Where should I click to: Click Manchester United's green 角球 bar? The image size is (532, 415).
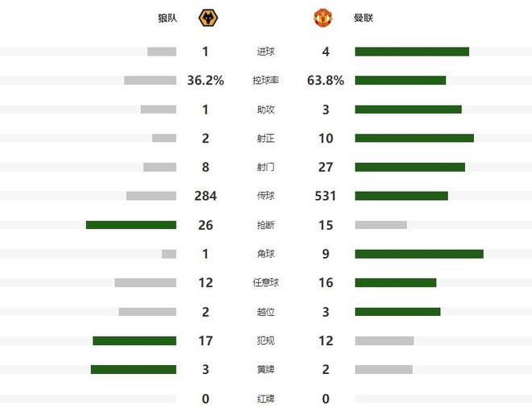point(419,254)
